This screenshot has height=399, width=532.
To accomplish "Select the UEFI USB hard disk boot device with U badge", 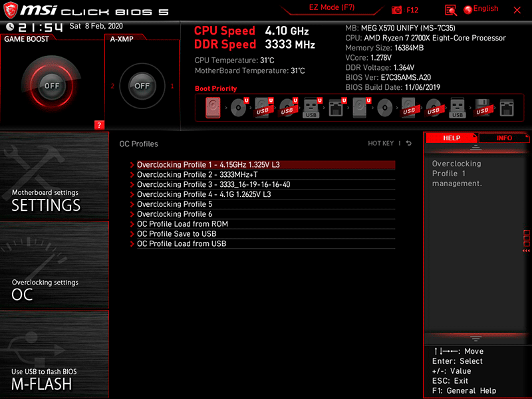I will [264, 108].
